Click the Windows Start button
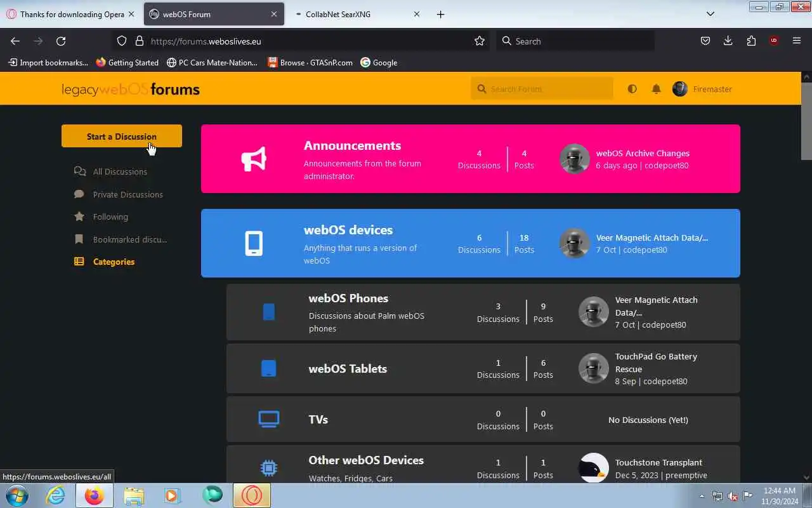Viewport: 812px width, 508px height. pos(16,495)
